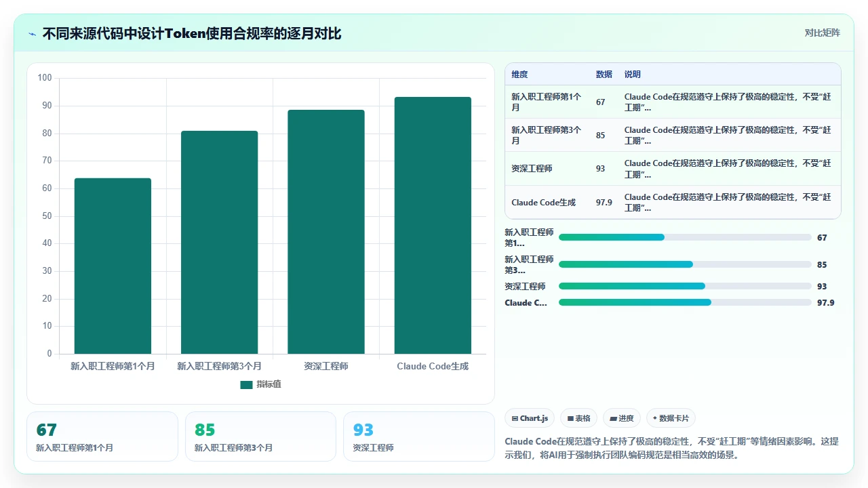This screenshot has width=868, height=488.
Task: Open the stat card showing 85
Action: 260,436
